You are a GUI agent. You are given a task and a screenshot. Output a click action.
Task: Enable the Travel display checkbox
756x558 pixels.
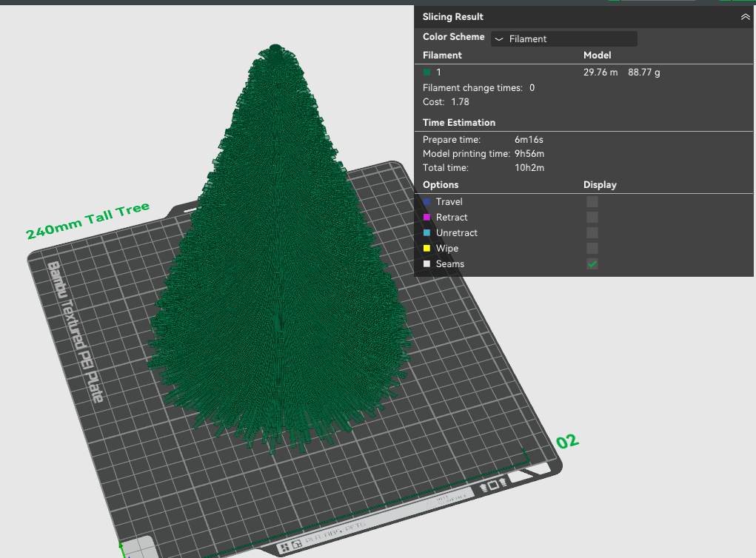[592, 202]
